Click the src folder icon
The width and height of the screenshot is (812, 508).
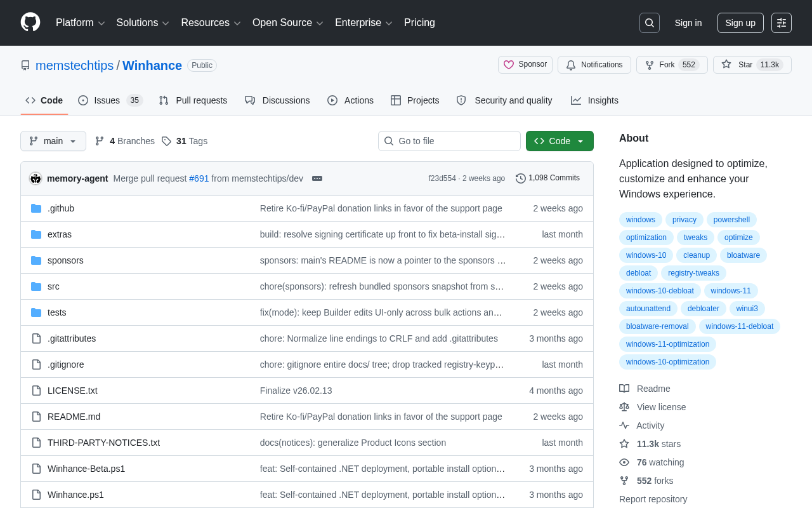(36, 286)
